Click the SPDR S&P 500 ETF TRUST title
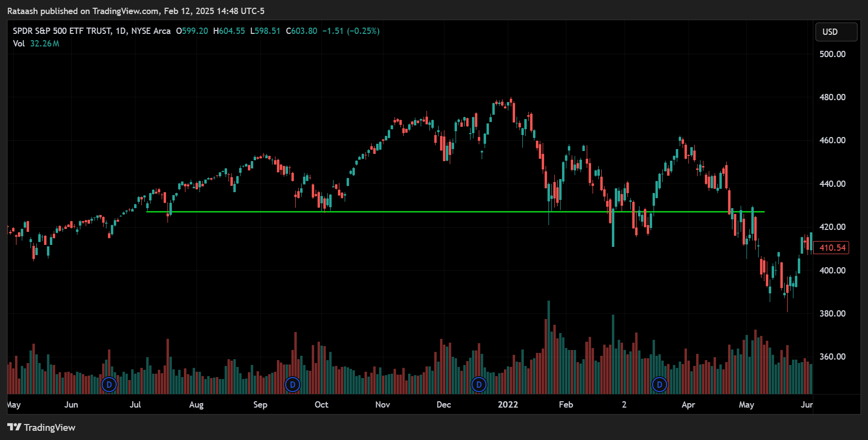The width and height of the screenshot is (868, 440). click(62, 31)
